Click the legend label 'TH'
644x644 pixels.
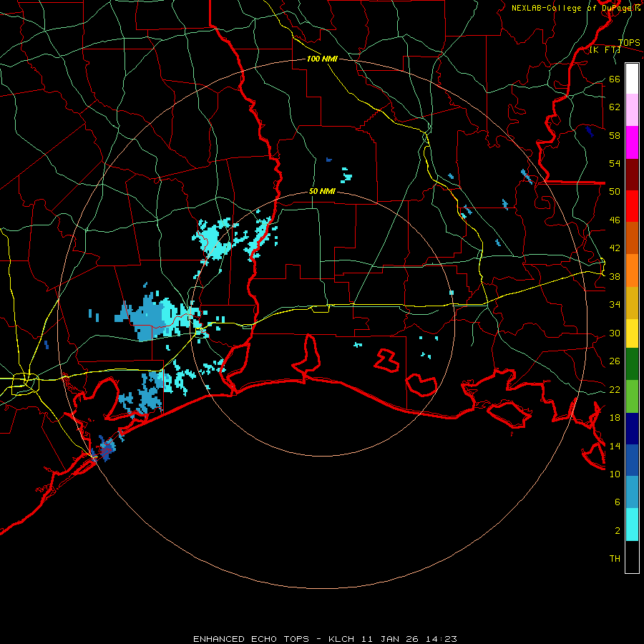[615, 558]
